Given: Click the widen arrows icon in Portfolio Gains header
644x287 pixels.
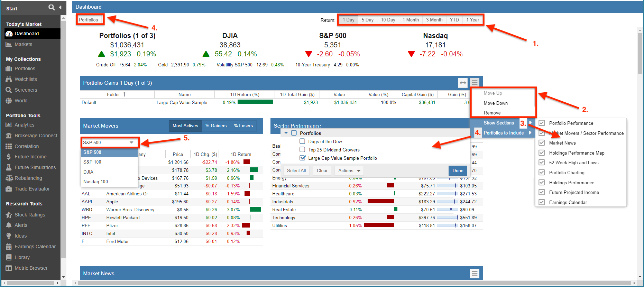Looking at the screenshot, I should point(463,83).
